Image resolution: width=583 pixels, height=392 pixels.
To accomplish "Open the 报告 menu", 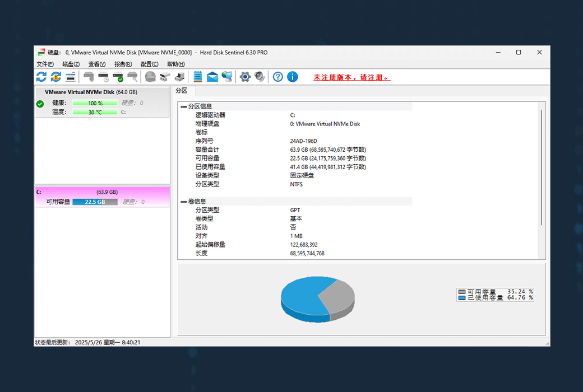I will (123, 64).
